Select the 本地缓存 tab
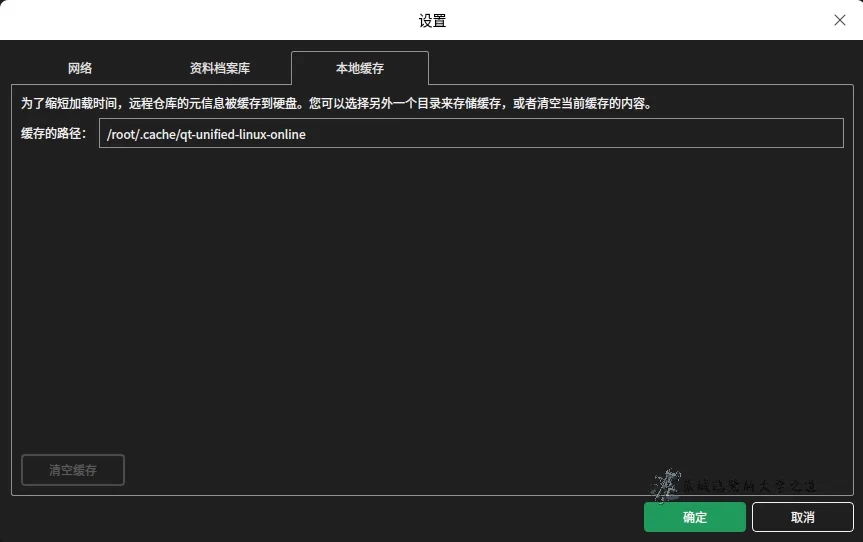This screenshot has height=542, width=863. point(359,69)
